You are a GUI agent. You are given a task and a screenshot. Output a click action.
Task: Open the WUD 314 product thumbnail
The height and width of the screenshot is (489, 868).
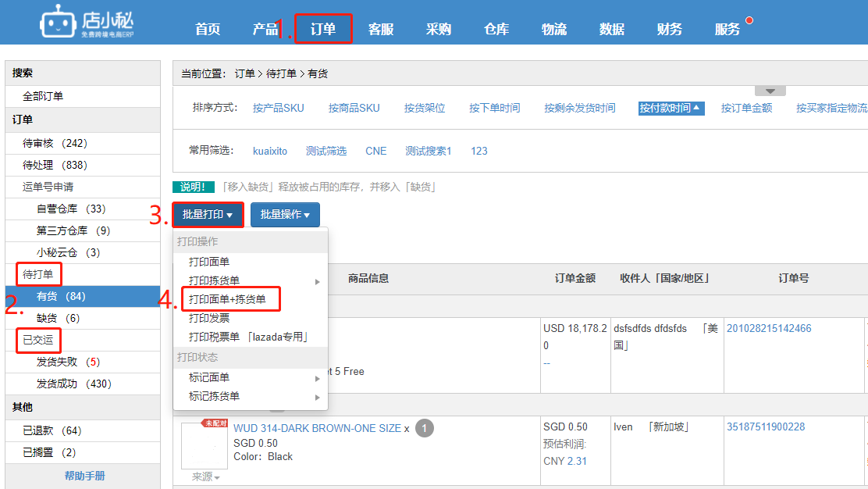pos(205,446)
